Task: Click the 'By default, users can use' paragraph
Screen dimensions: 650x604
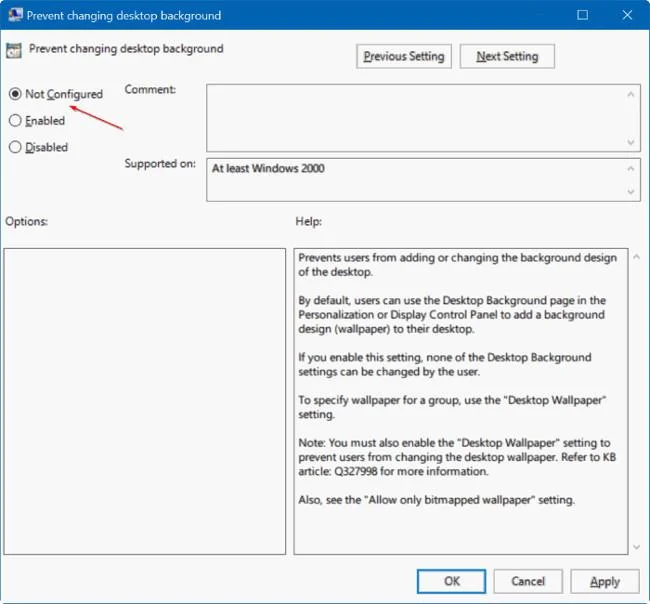Action: pos(452,315)
